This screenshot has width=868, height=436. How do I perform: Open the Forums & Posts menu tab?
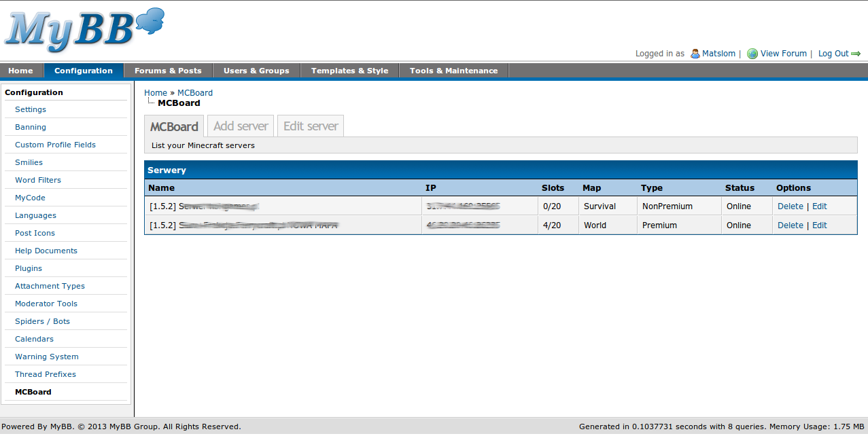[x=168, y=71]
